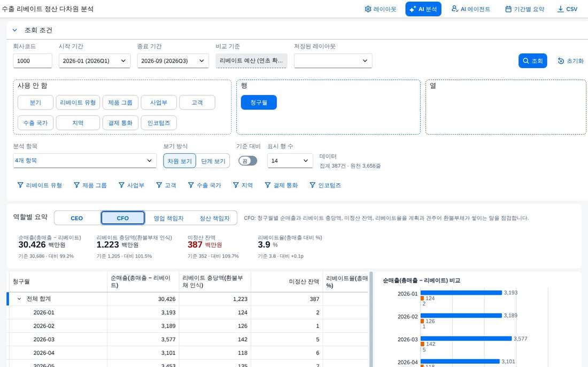This screenshot has height=367, width=588.
Task: Click the orange 126 bar for 2026-02
Action: coord(422,321)
